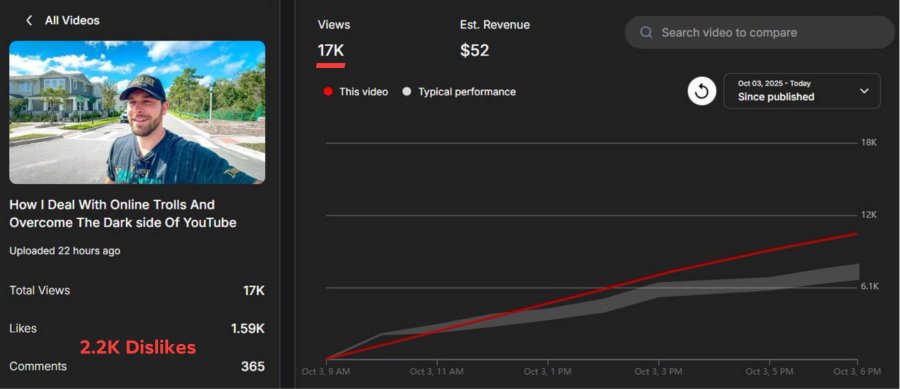Open the video thumbnail image
This screenshot has height=389, width=900.
pyautogui.click(x=137, y=112)
